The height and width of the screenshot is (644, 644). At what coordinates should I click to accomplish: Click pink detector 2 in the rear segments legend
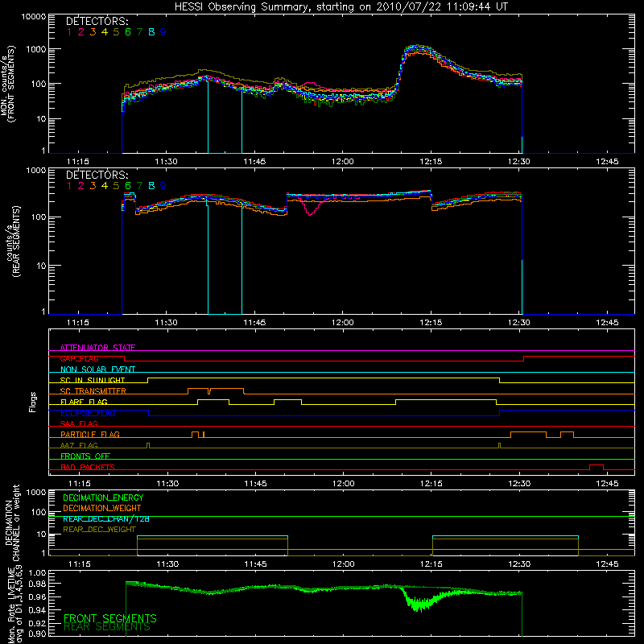click(x=81, y=186)
